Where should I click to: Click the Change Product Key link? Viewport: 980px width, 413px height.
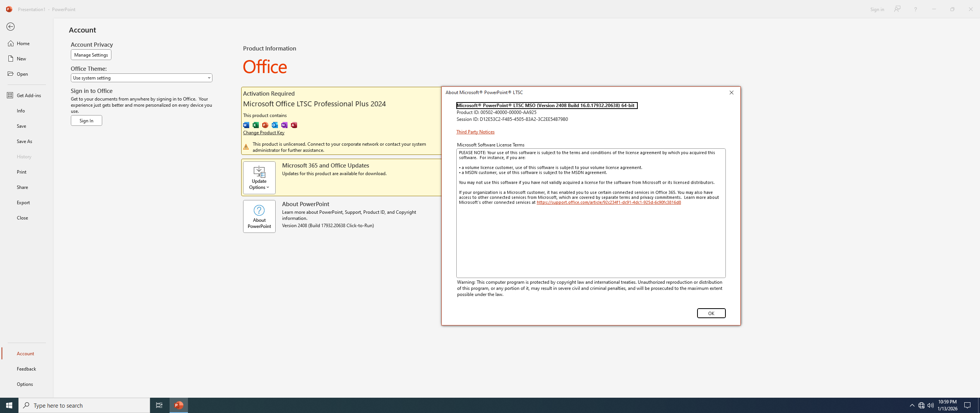coord(263,133)
